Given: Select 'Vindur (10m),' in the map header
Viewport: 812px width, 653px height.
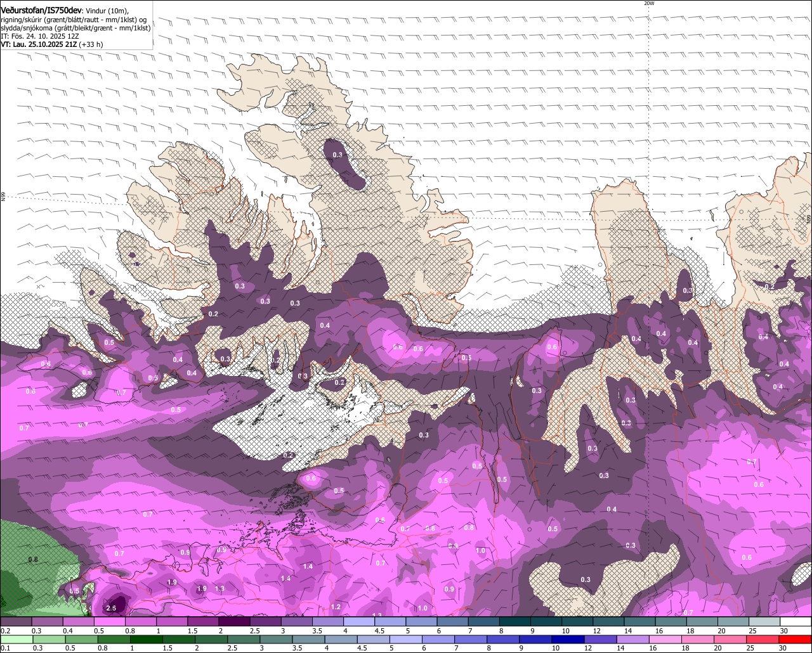Looking at the screenshot, I should click(107, 11).
